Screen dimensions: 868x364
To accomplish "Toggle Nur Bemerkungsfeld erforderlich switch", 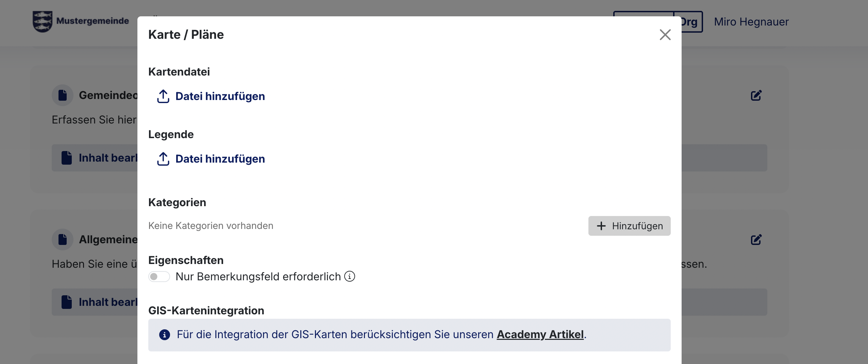I will coord(159,277).
